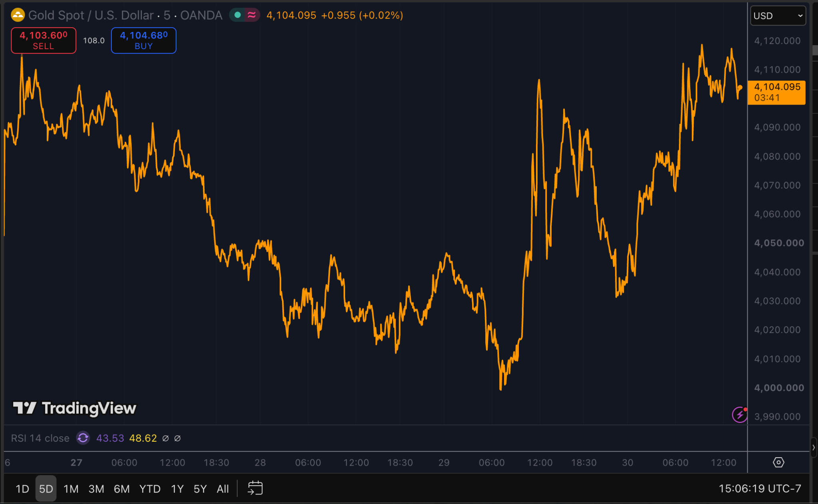This screenshot has height=504, width=818.
Task: Click the yellow RSI value 48.62
Action: click(x=143, y=438)
